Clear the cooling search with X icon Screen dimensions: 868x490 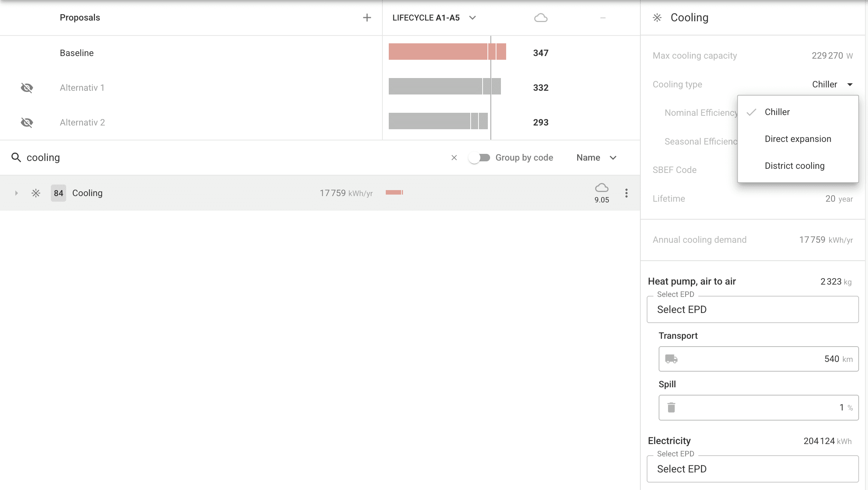[x=454, y=158]
